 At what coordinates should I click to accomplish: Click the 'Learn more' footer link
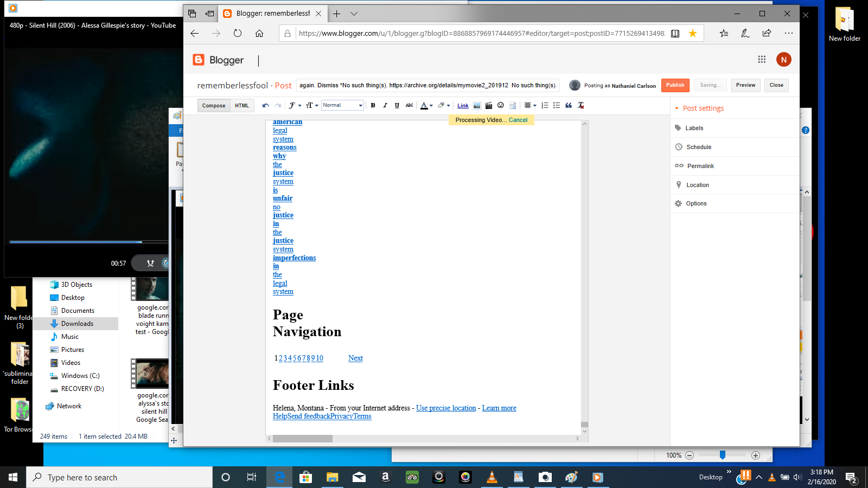coord(499,408)
